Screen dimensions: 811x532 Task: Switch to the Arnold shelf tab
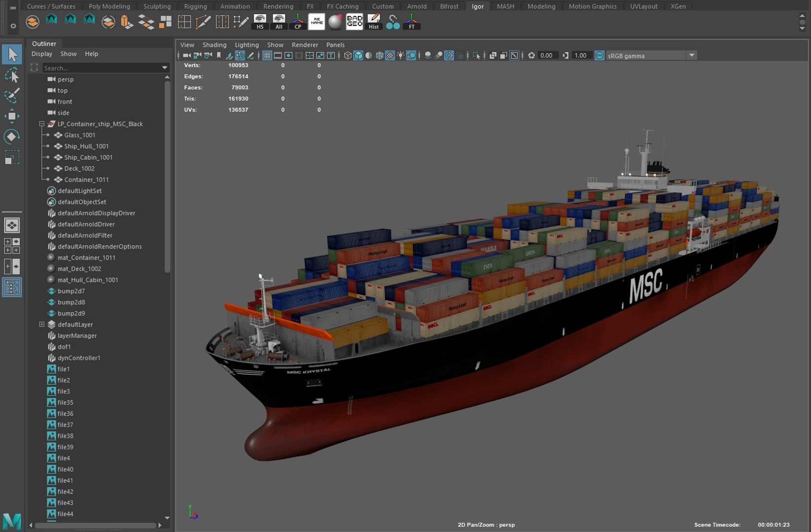click(417, 6)
